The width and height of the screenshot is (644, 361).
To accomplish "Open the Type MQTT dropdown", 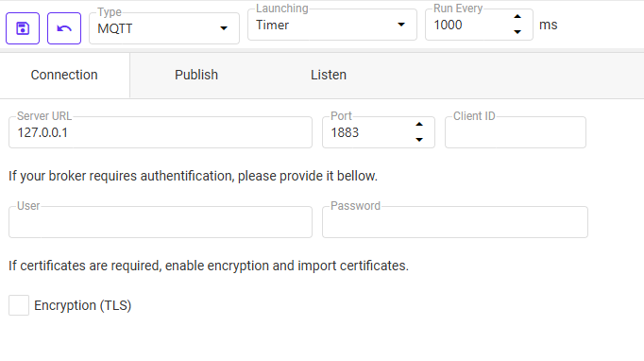I will tap(164, 28).
